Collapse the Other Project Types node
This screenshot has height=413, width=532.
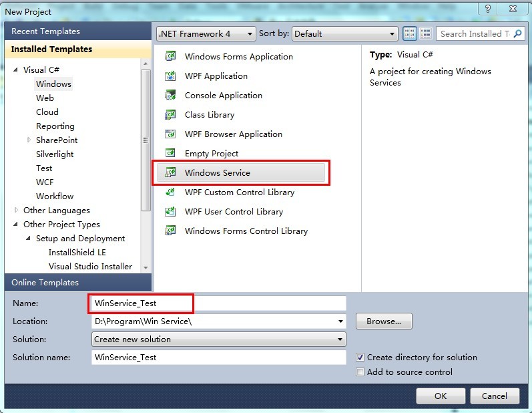[x=15, y=224]
